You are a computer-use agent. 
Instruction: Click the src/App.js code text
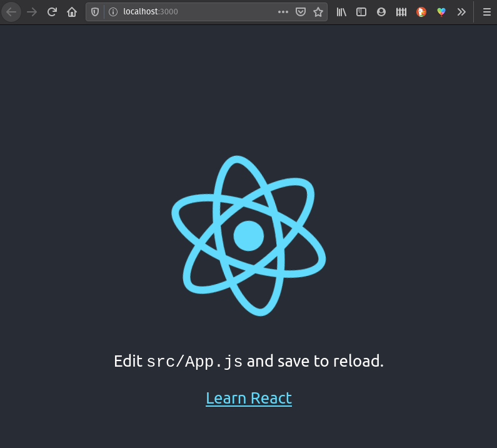coord(194,362)
